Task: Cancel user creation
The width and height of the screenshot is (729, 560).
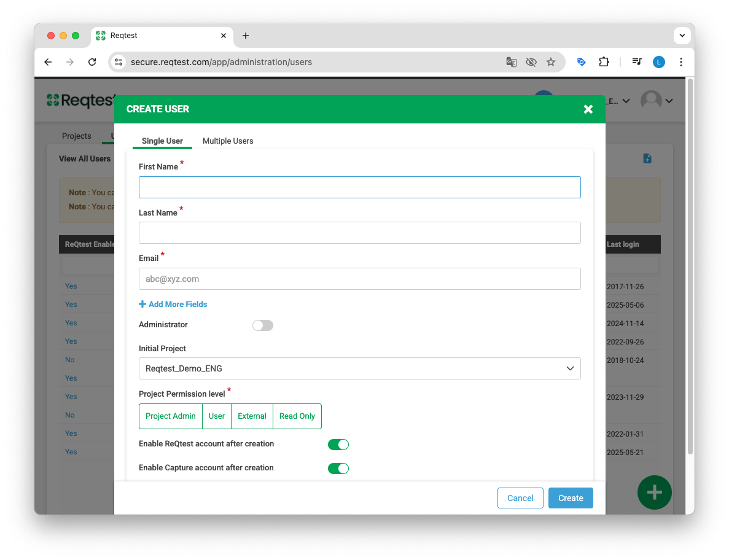Action: [x=520, y=498]
